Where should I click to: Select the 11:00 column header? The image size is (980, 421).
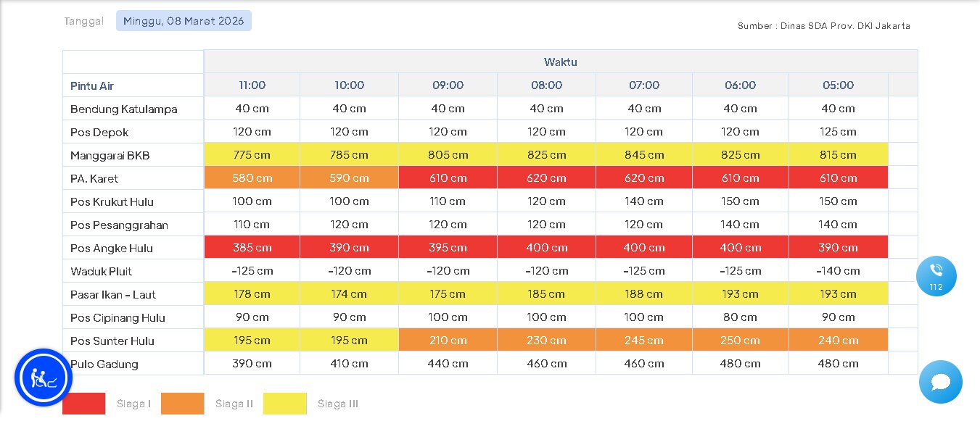pyautogui.click(x=252, y=85)
